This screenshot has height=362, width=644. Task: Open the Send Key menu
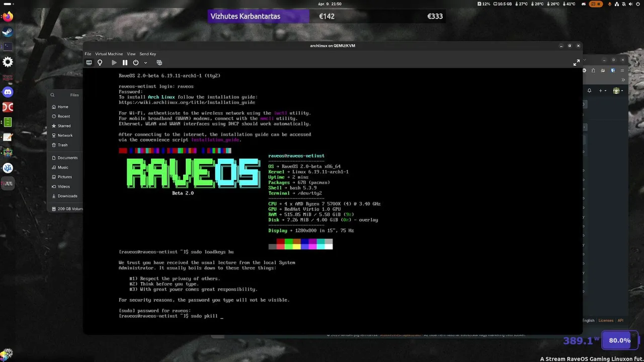[148, 54]
